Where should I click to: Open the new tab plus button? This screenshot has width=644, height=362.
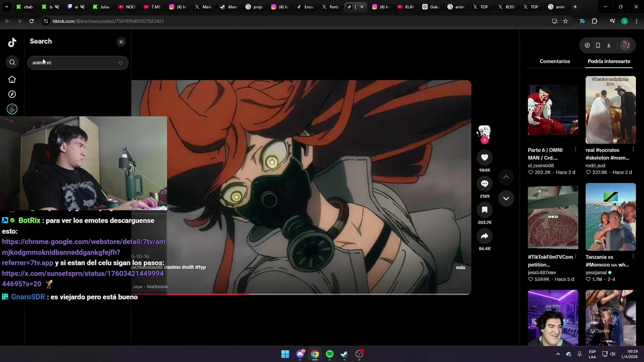(575, 7)
